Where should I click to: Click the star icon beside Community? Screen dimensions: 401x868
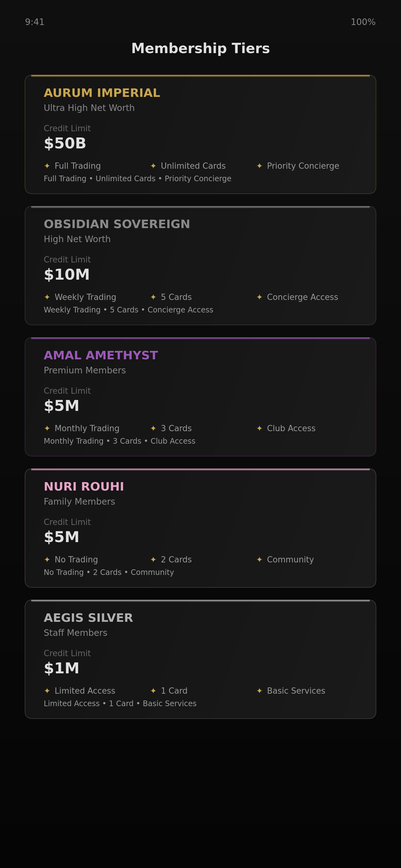click(x=259, y=559)
